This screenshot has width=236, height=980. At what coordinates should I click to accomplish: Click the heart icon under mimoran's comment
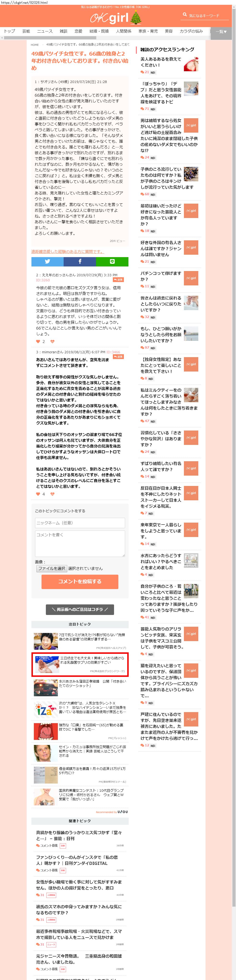click(x=38, y=494)
